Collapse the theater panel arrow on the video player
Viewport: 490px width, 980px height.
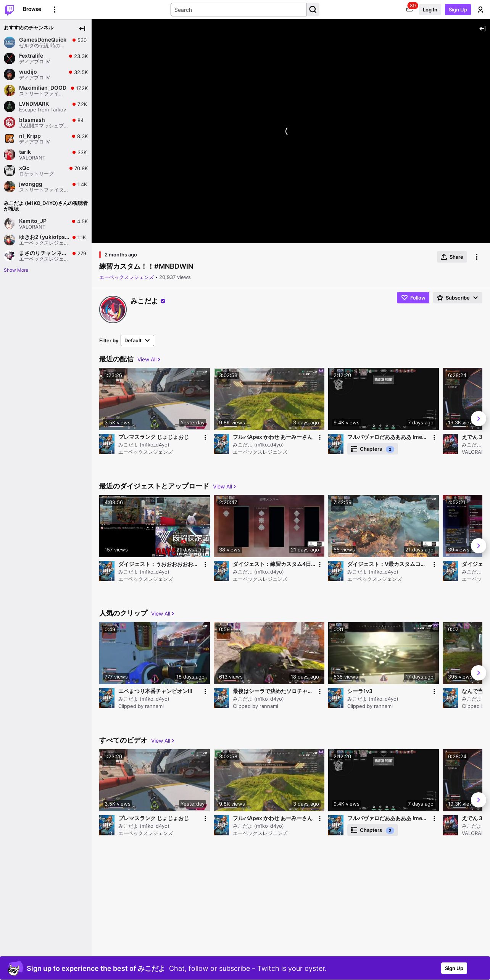point(482,28)
